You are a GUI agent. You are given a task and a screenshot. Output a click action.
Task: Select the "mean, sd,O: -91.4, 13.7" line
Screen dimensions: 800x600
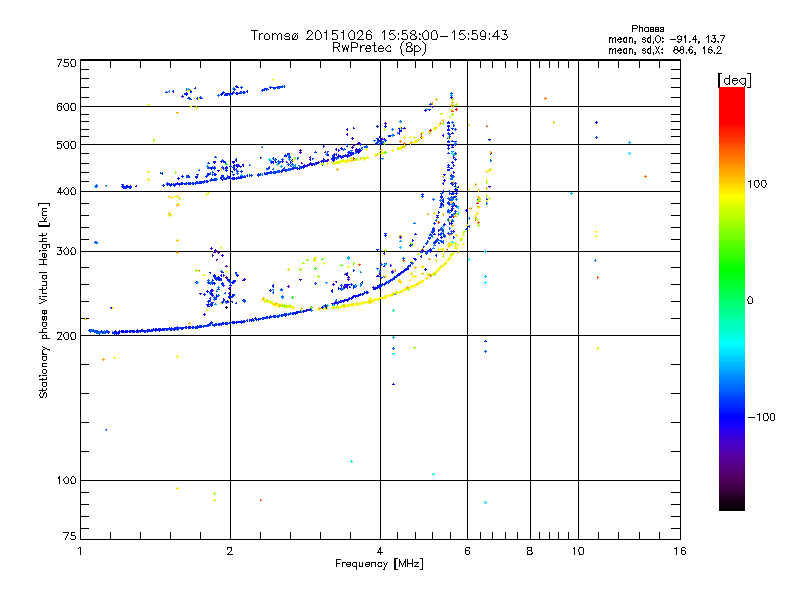pyautogui.click(x=666, y=39)
